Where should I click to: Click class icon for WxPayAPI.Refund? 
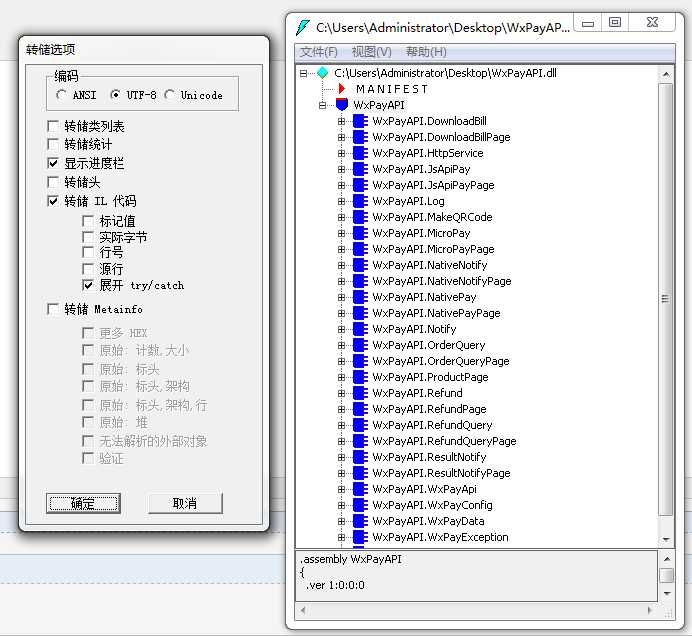click(x=360, y=393)
